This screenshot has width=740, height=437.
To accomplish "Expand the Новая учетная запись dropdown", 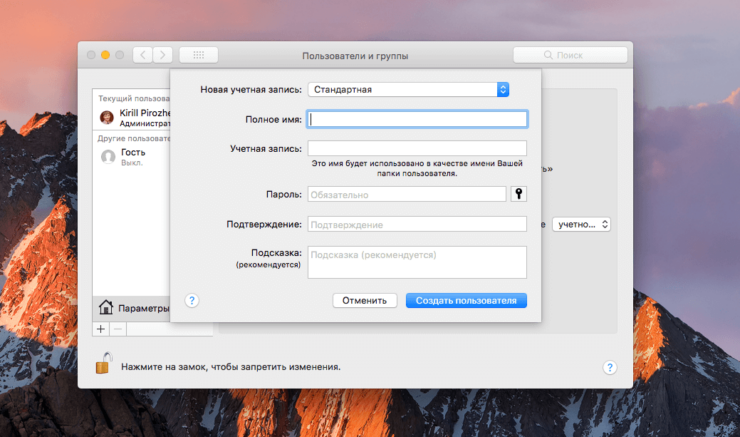I will (409, 89).
